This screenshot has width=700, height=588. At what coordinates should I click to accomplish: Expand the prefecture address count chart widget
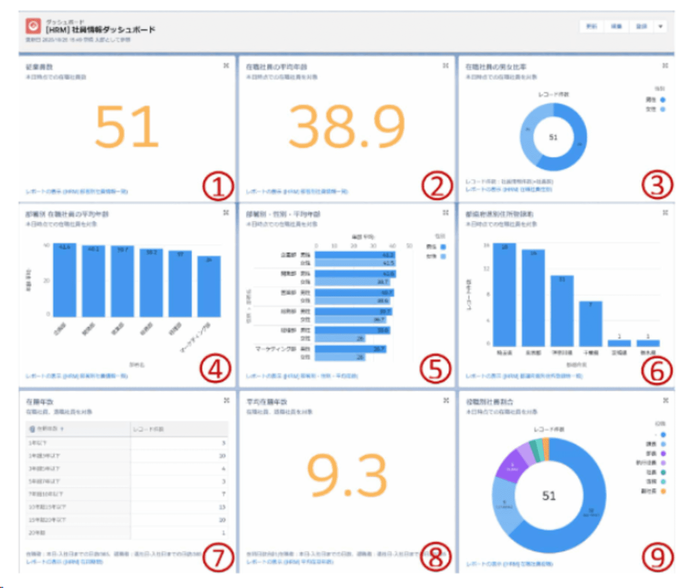[x=665, y=213]
